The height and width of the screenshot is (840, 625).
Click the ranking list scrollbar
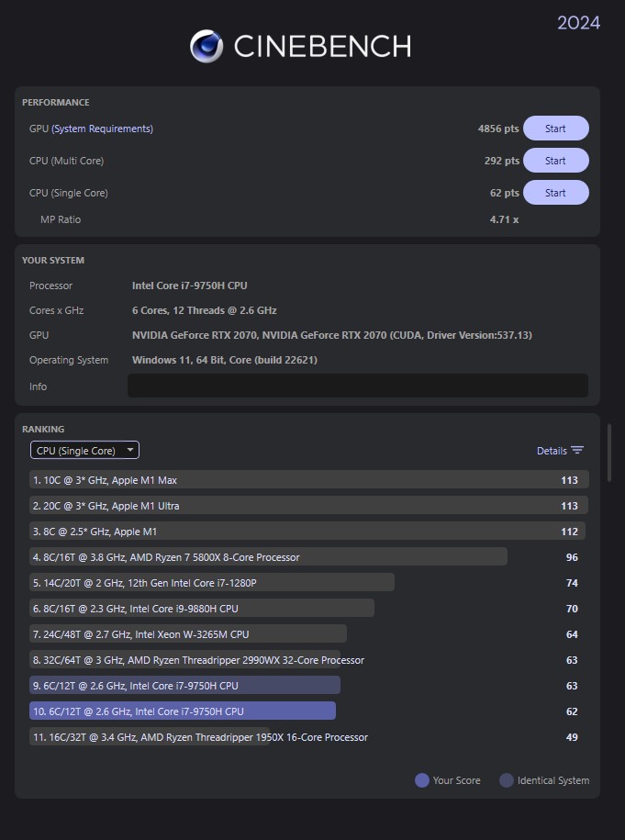[608, 453]
